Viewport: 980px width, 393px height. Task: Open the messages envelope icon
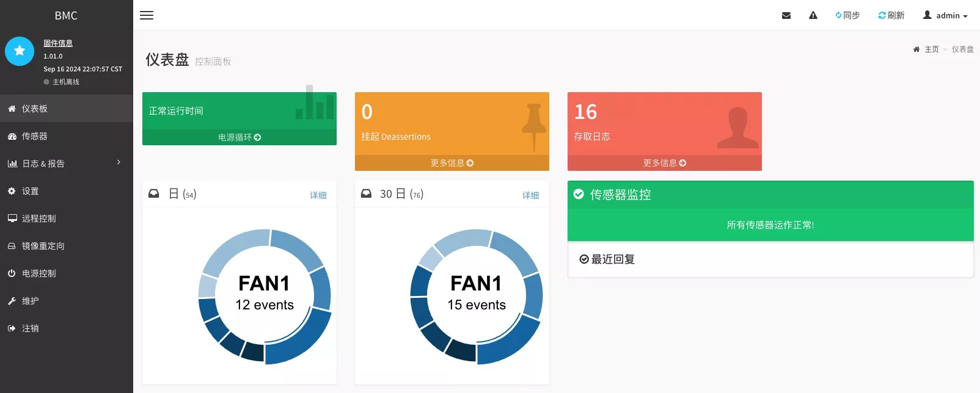click(786, 15)
